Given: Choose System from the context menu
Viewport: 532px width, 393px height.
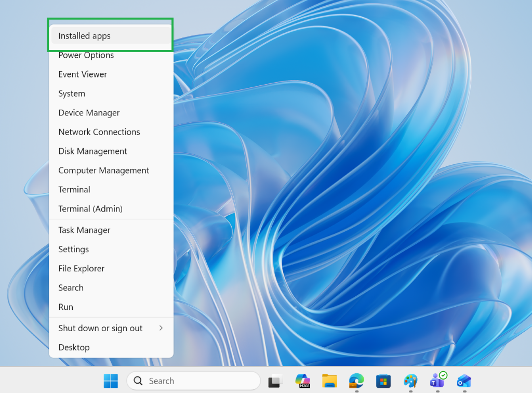Looking at the screenshot, I should pos(111,94).
